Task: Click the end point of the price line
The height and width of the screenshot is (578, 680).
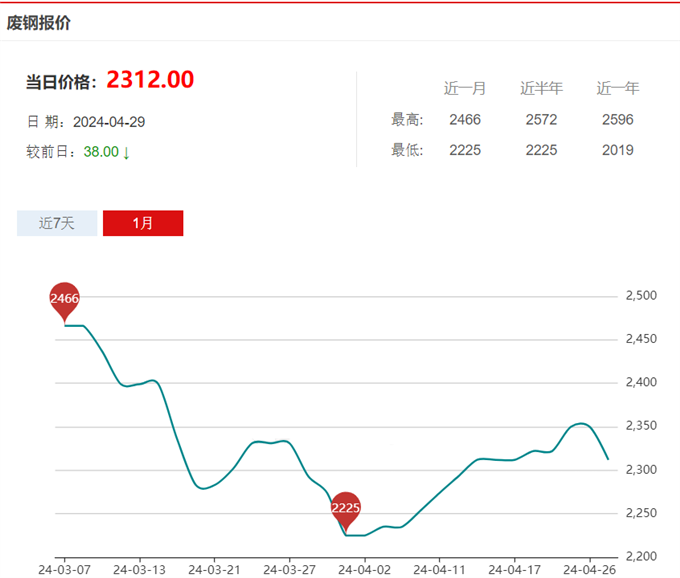Action: point(608,459)
